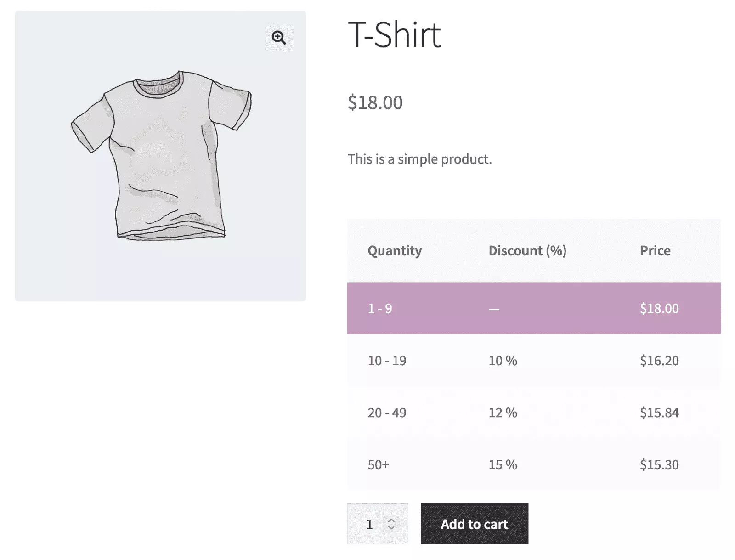Click the Discount (%) column header

click(527, 251)
